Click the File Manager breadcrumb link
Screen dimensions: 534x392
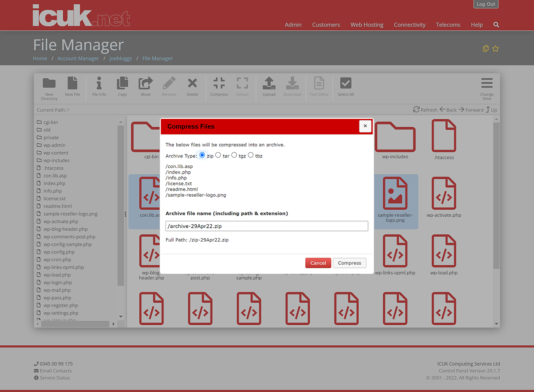pyautogui.click(x=158, y=58)
